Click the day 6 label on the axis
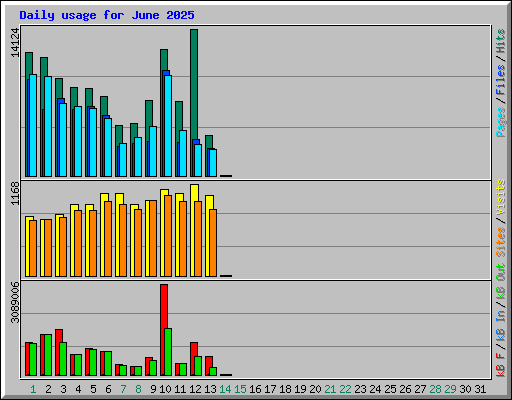Image resolution: width=512 pixels, height=400 pixels. pyautogui.click(x=108, y=389)
